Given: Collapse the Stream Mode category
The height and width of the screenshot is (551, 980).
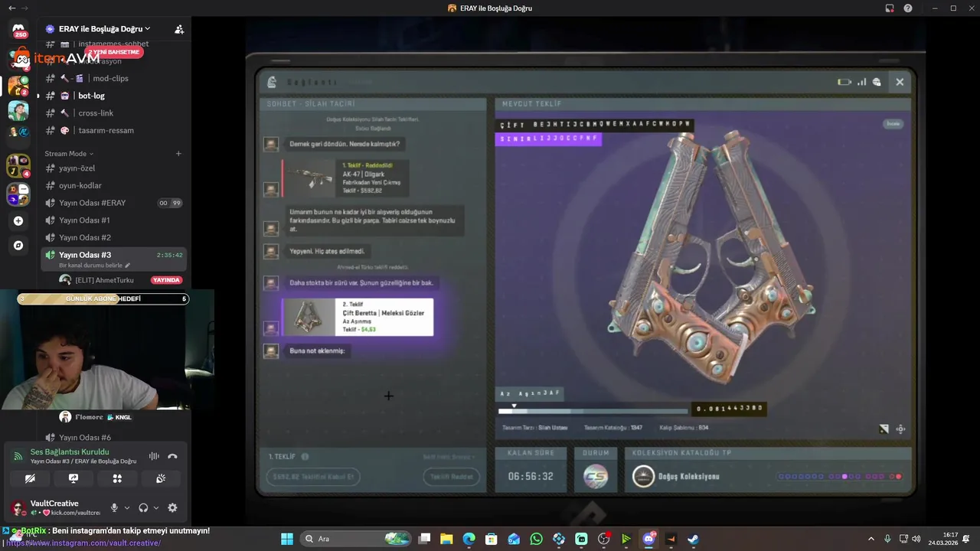Looking at the screenshot, I should point(69,153).
